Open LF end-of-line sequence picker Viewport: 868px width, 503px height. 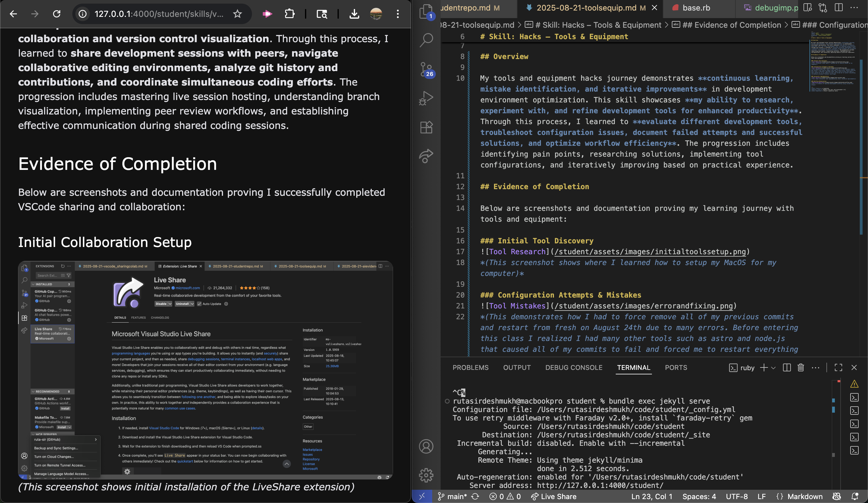[762, 496]
